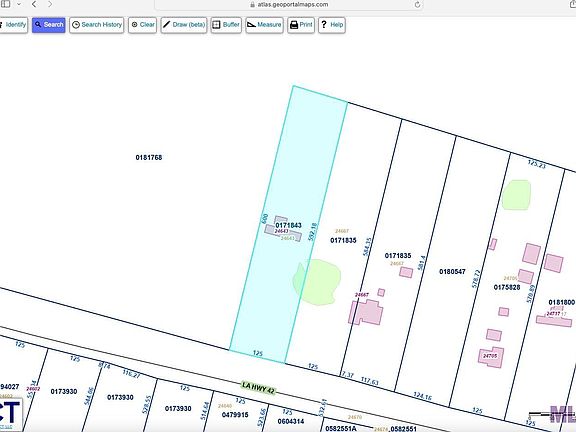The width and height of the screenshot is (576, 432).
Task: Click the square icon on Buffer
Action: point(216,25)
